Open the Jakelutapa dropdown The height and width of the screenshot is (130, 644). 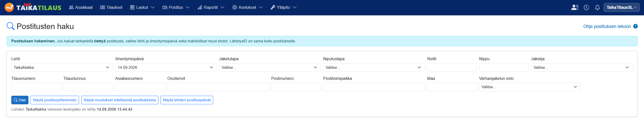click(270, 67)
